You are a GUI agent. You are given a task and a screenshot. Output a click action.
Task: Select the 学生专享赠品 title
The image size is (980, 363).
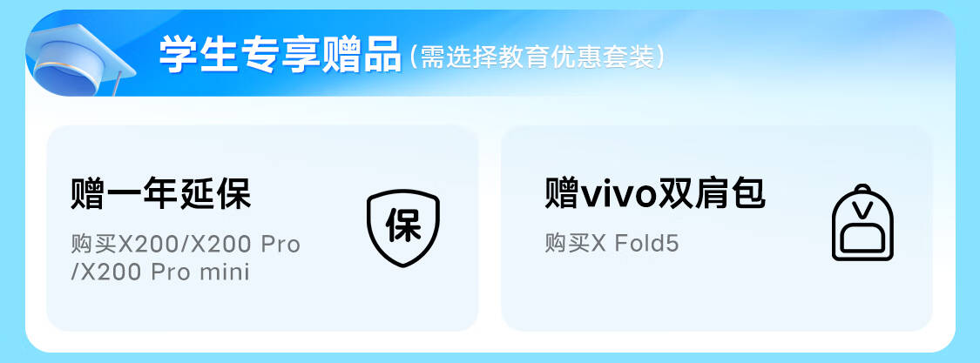click(x=280, y=55)
